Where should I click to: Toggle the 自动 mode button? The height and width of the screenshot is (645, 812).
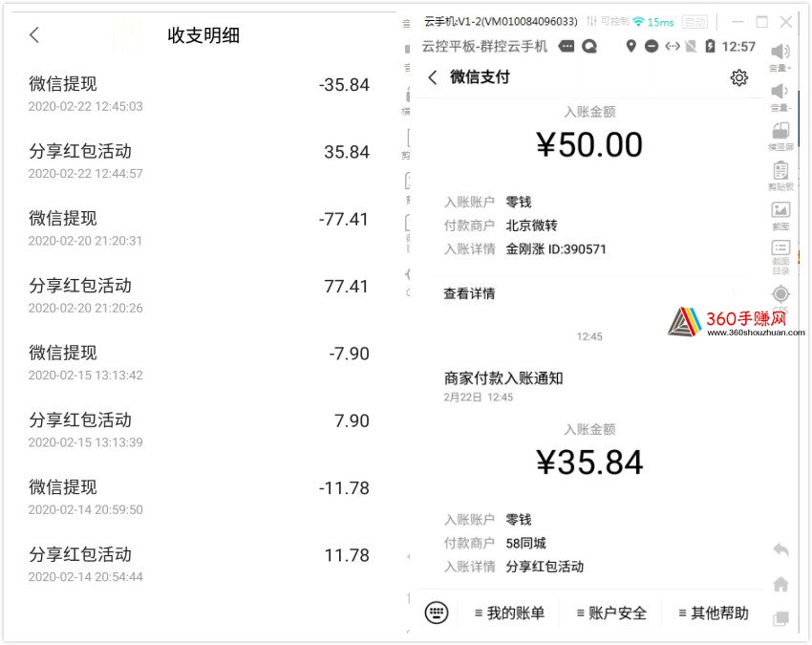(694, 22)
